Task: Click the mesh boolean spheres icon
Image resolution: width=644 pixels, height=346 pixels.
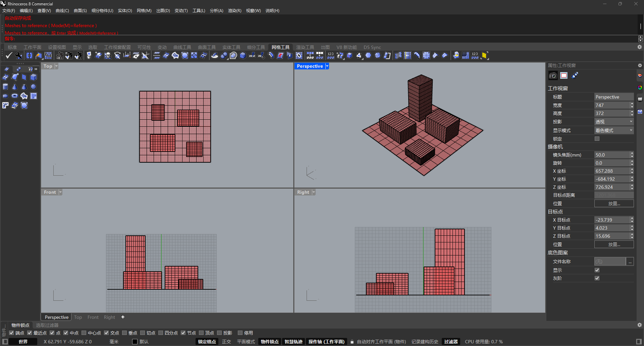Action: (224, 56)
